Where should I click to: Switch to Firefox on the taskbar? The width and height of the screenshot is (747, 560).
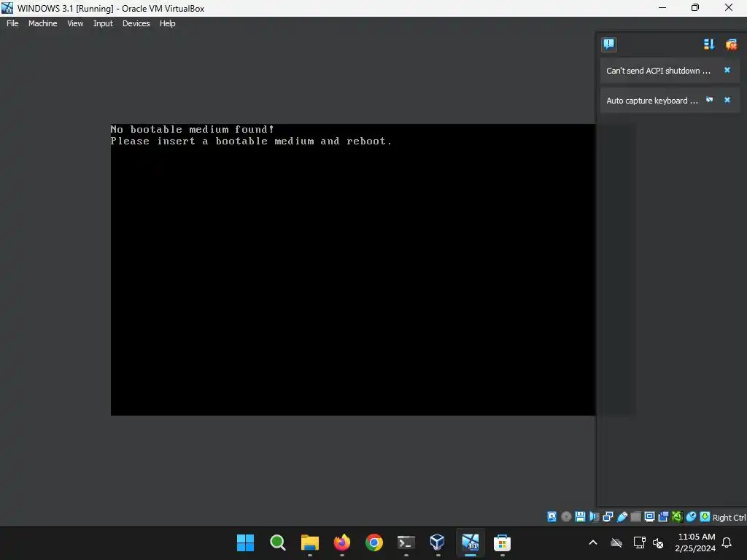(342, 542)
